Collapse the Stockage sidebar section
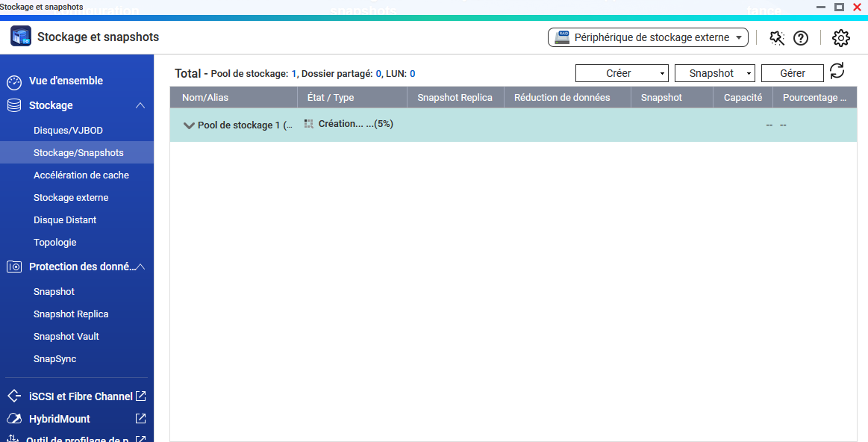This screenshot has height=442, width=868. [x=140, y=106]
